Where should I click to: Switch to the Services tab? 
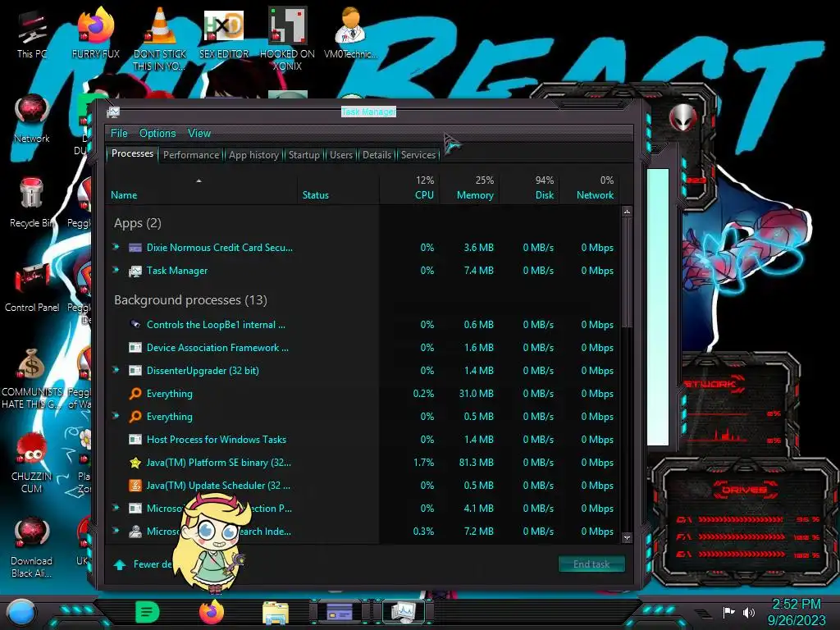[x=418, y=155]
